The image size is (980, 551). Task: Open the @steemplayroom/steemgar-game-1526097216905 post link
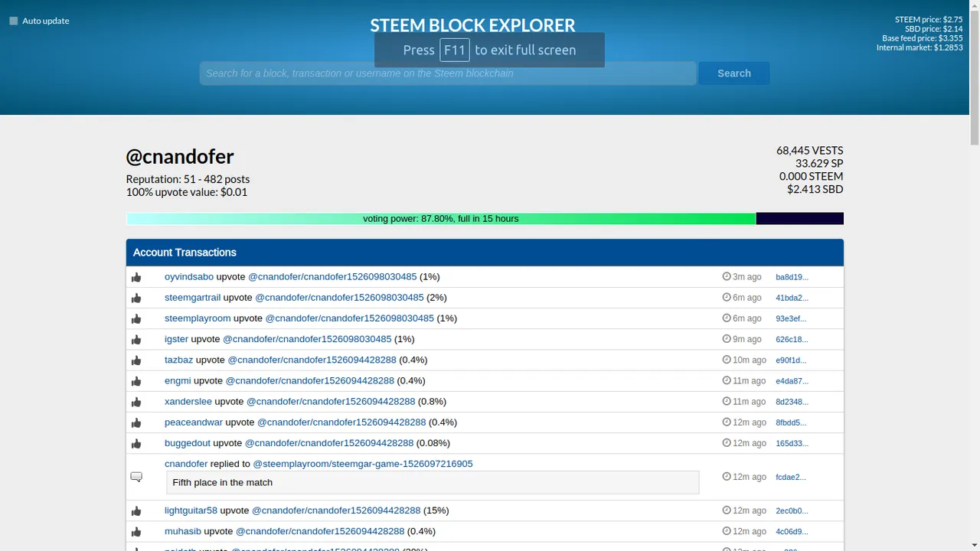(363, 463)
